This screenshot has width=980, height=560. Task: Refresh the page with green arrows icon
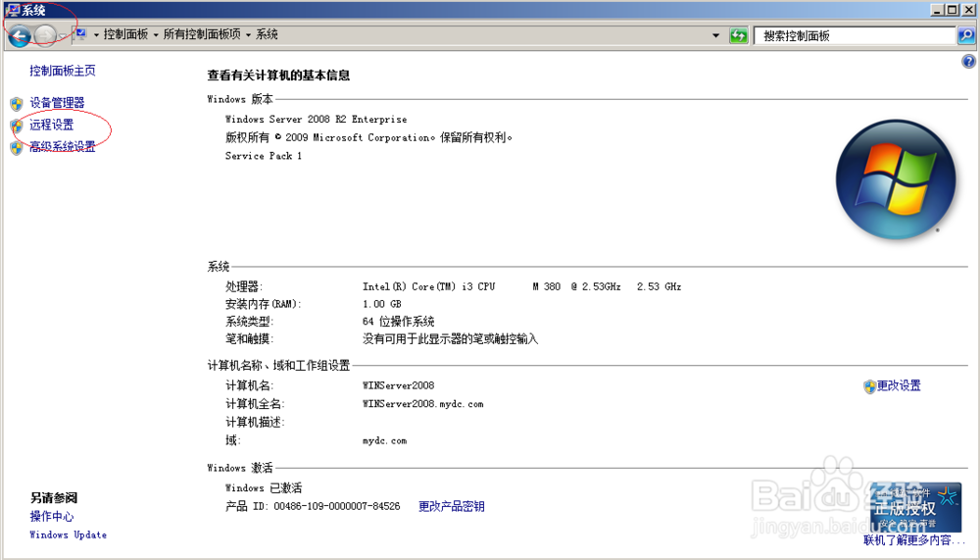(x=739, y=35)
